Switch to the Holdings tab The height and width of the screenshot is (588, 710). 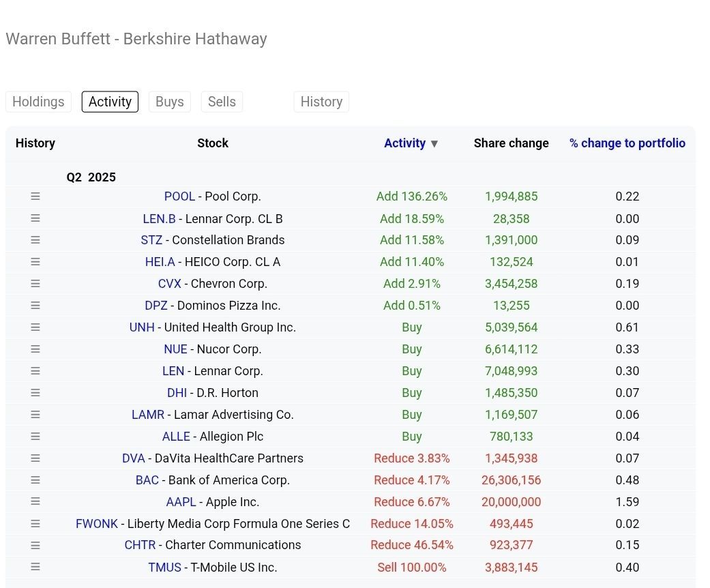click(38, 101)
